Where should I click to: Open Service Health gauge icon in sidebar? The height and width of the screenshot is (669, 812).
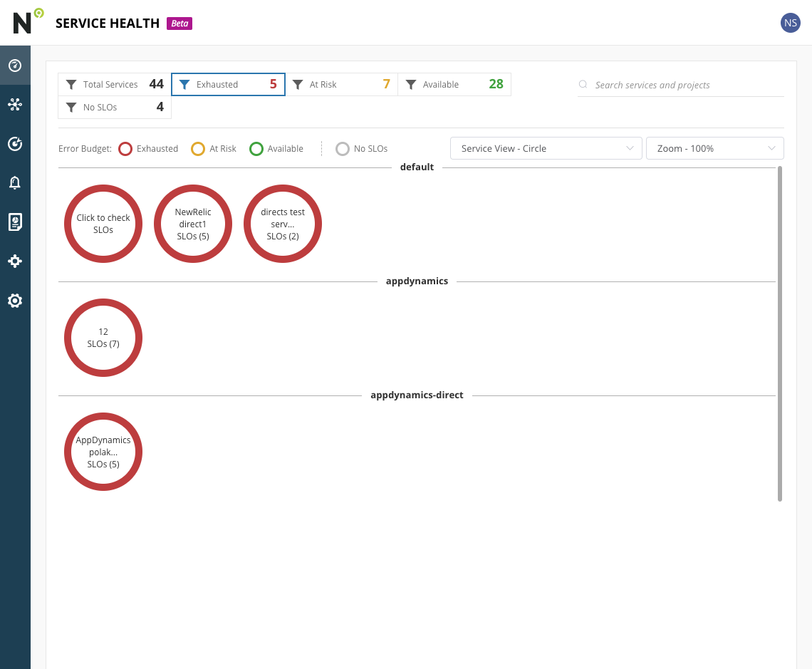[x=15, y=66]
